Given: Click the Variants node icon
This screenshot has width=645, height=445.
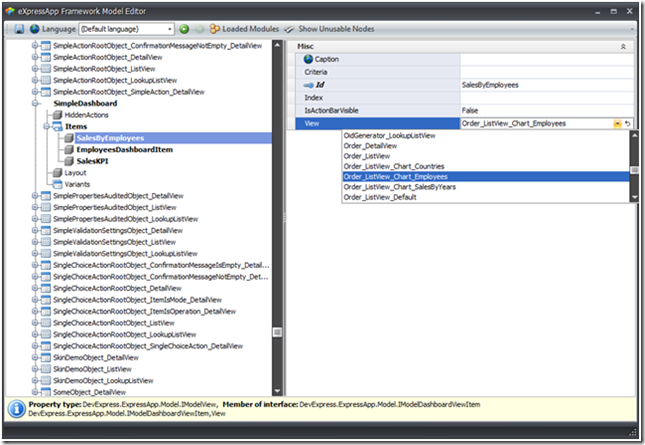Looking at the screenshot, I should 58,184.
